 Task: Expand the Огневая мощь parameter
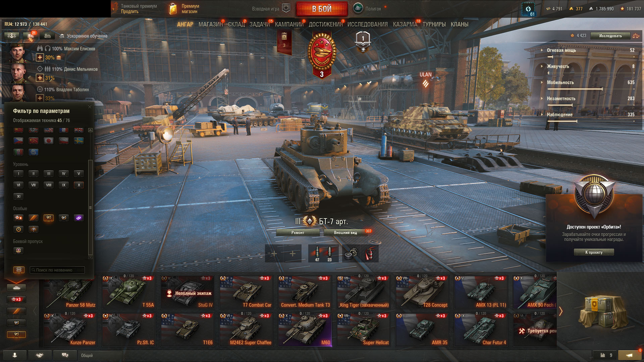(561, 50)
